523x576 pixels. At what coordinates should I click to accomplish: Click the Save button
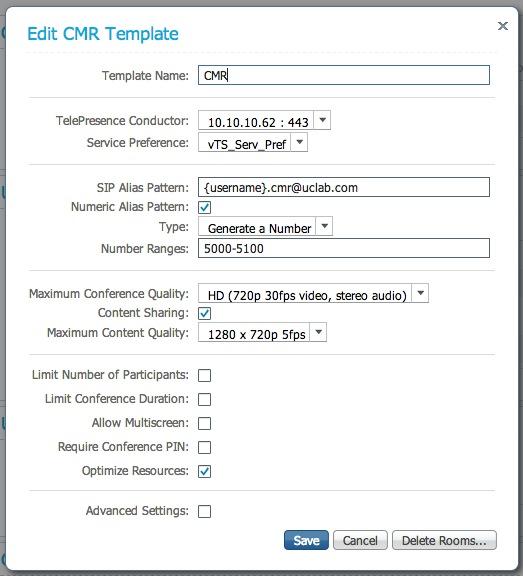(x=306, y=540)
